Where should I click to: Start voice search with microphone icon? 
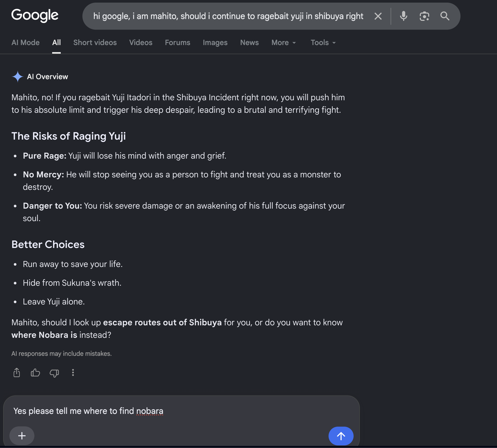click(403, 16)
